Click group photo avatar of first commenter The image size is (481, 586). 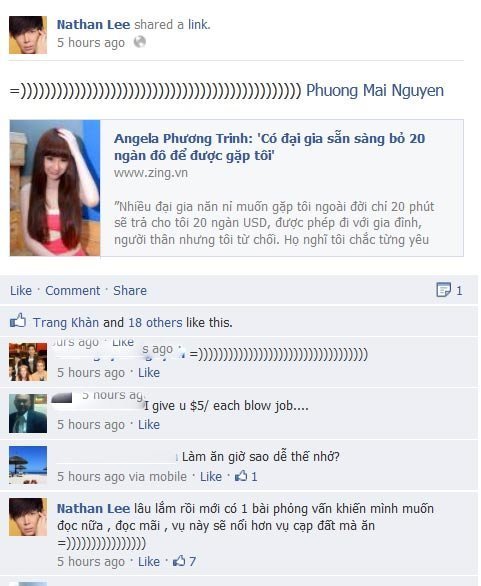pyautogui.click(x=28, y=362)
